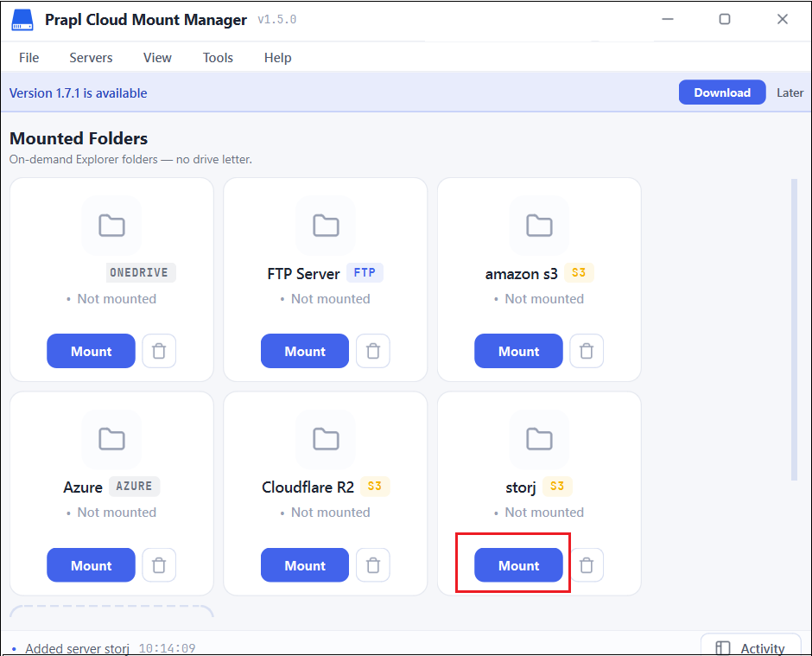Delete the amazon s3 server with trash icon
Screen dimensions: 812x656
[587, 351]
